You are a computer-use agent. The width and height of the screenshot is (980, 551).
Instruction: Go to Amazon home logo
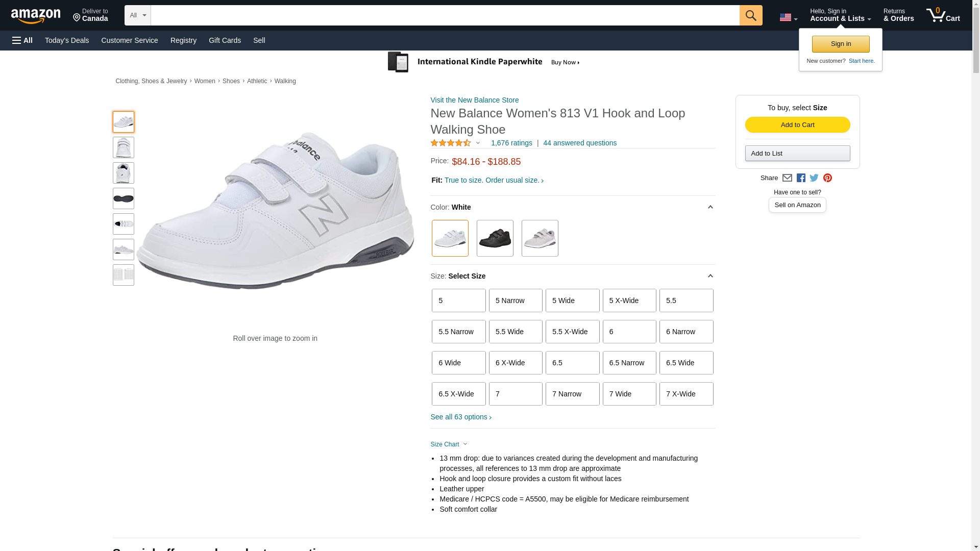(x=36, y=16)
